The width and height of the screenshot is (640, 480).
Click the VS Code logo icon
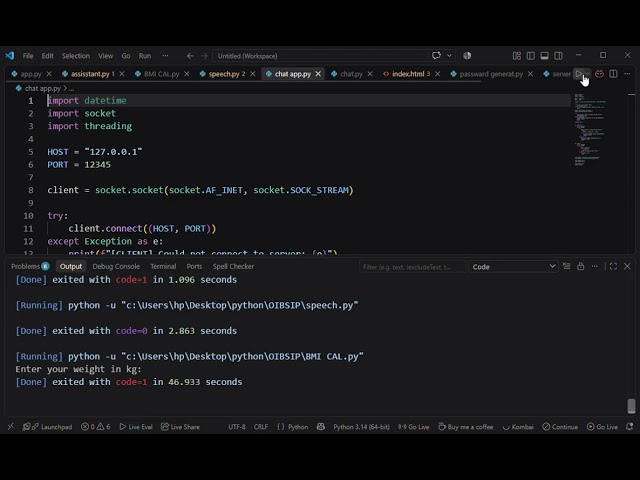click(x=10, y=56)
